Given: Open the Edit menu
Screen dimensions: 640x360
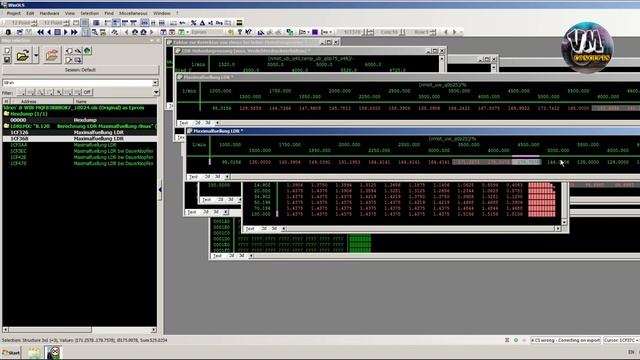Looking at the screenshot, I should point(30,13).
